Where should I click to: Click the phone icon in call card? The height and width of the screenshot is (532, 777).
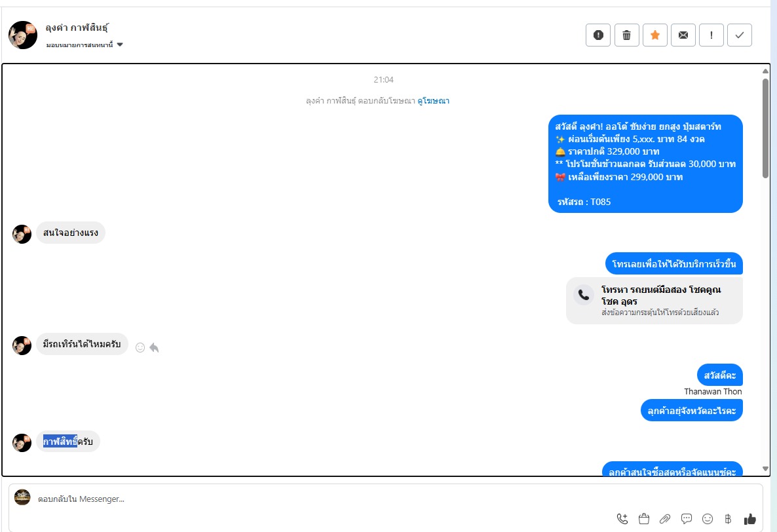click(x=584, y=295)
